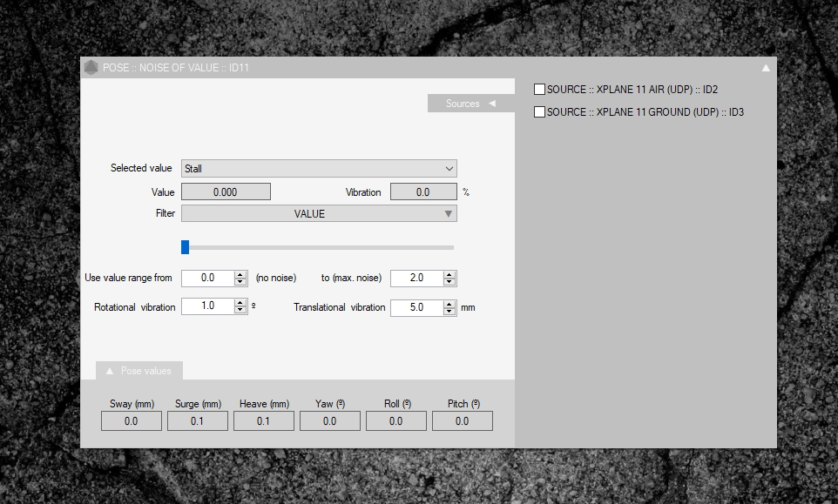Image resolution: width=838 pixels, height=504 pixels.
Task: Decrease the 'Use value range from' value
Action: click(240, 282)
